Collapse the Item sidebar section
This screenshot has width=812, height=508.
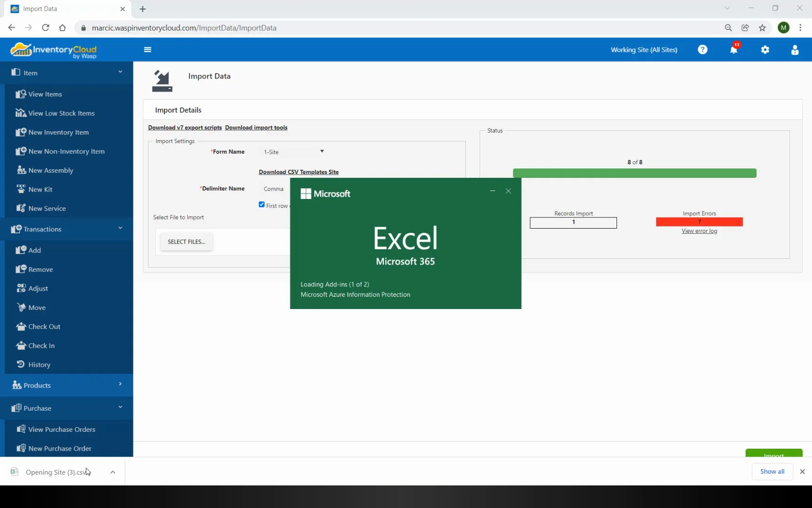(x=120, y=72)
